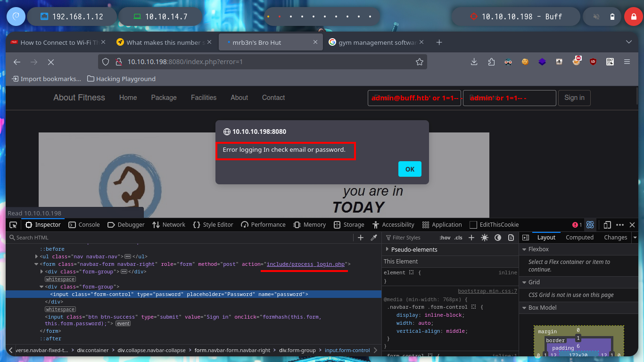644x362 pixels.
Task: Open the bootstrap.min.css:7 source link
Action: point(487,291)
